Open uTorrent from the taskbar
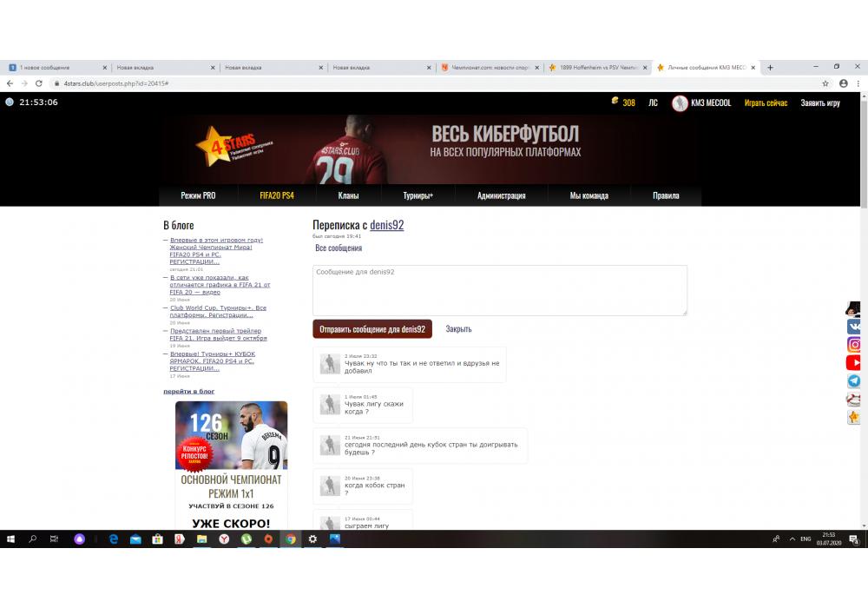This screenshot has height=608, width=868. click(247, 539)
